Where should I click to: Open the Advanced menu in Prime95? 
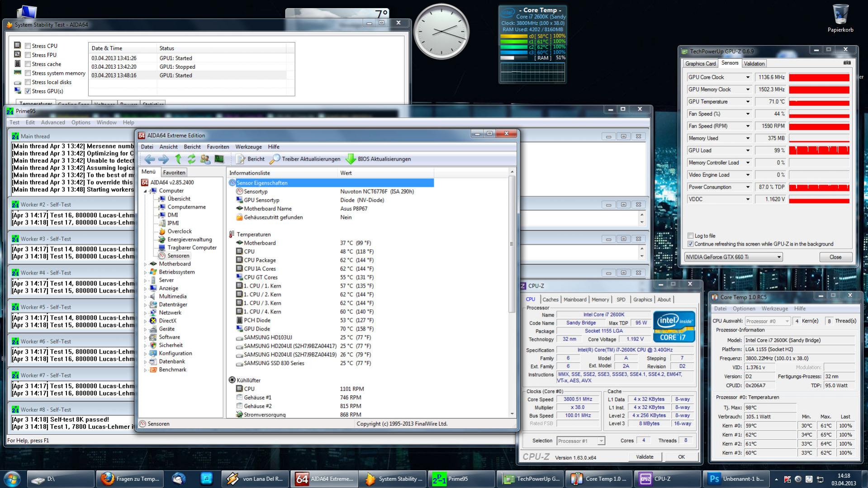click(53, 123)
